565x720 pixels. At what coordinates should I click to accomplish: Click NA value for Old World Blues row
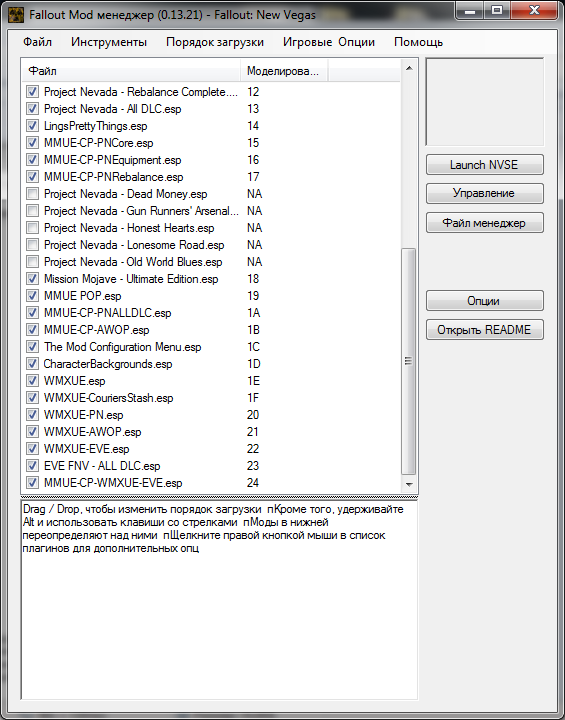pyautogui.click(x=254, y=262)
